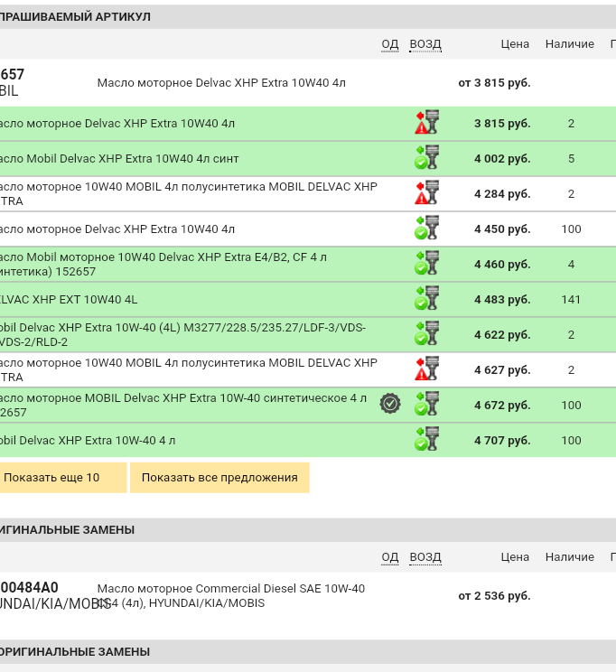Screen dimensions: 616x672
Task: Click the "Delvac XHP Extra E4/B2, CF 4 л" description
Action: 163,264
